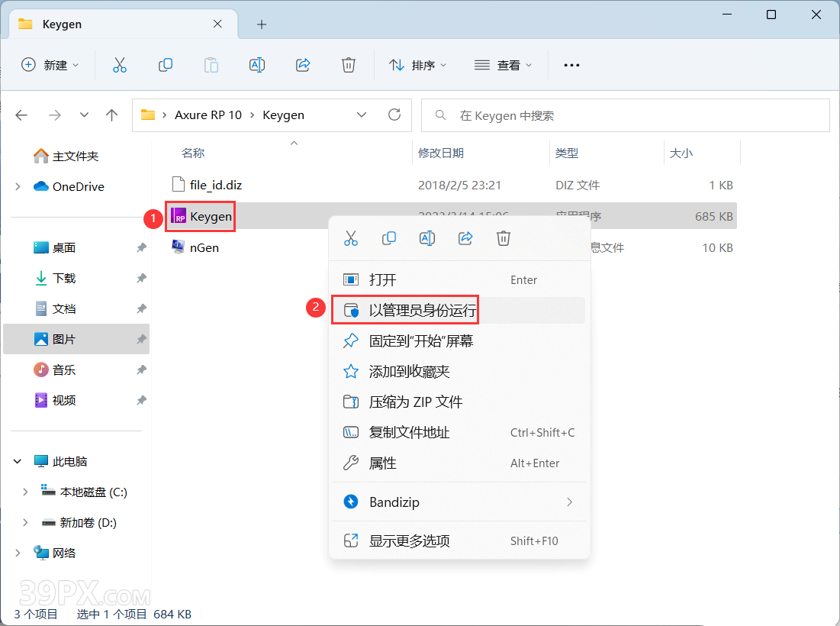The image size is (840, 626).
Task: Open the 排序 sort dropdown
Action: tap(417, 66)
